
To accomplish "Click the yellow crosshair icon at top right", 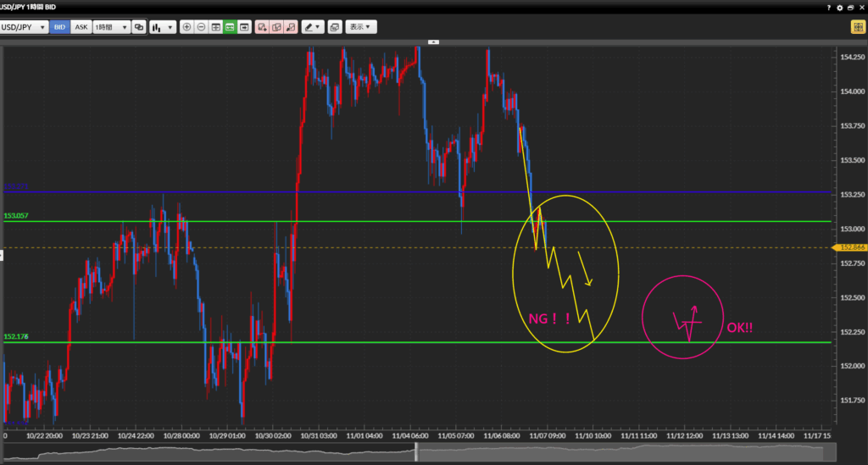I will point(857,27).
